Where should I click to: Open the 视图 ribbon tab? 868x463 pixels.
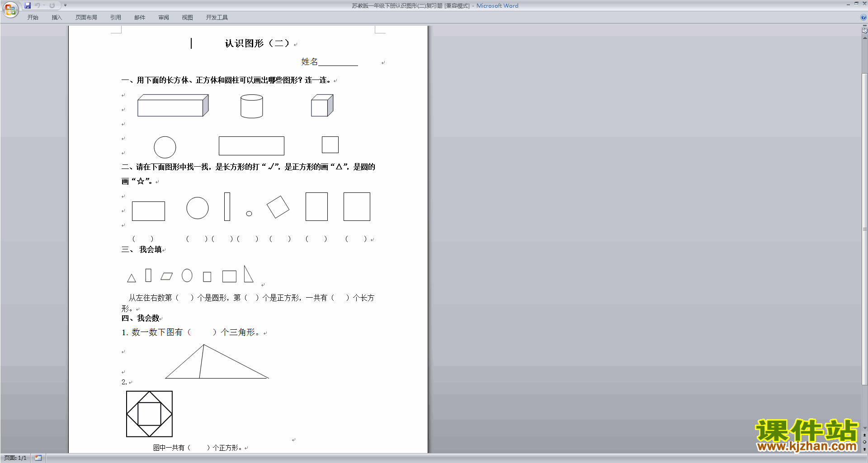tap(187, 18)
